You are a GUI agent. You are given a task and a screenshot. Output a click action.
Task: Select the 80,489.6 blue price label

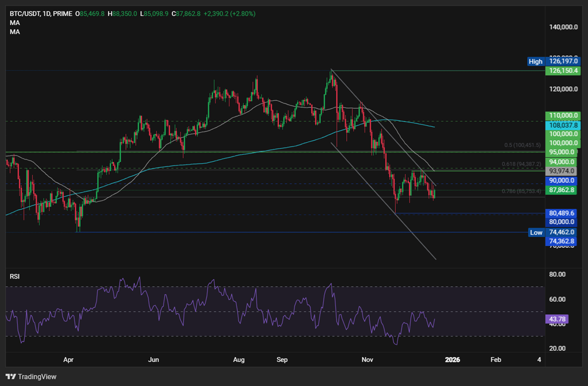point(562,213)
